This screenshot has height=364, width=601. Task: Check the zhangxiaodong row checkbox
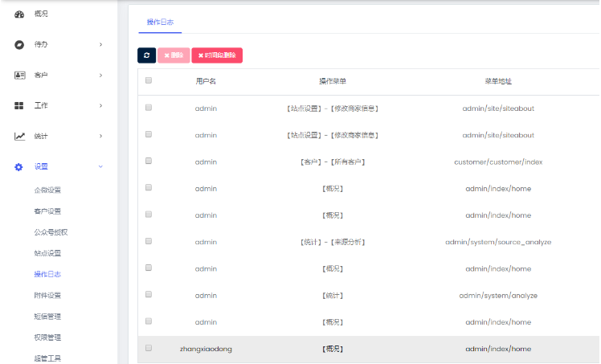[149, 348]
